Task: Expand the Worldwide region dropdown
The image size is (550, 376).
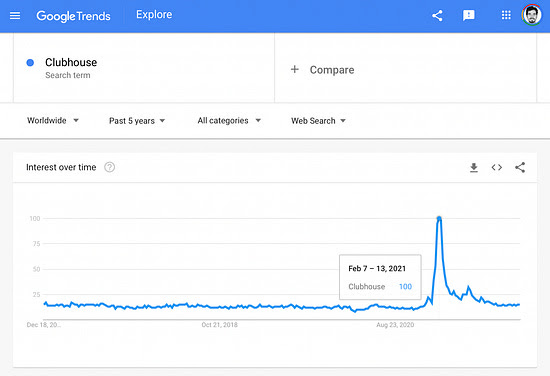Action: coord(53,121)
